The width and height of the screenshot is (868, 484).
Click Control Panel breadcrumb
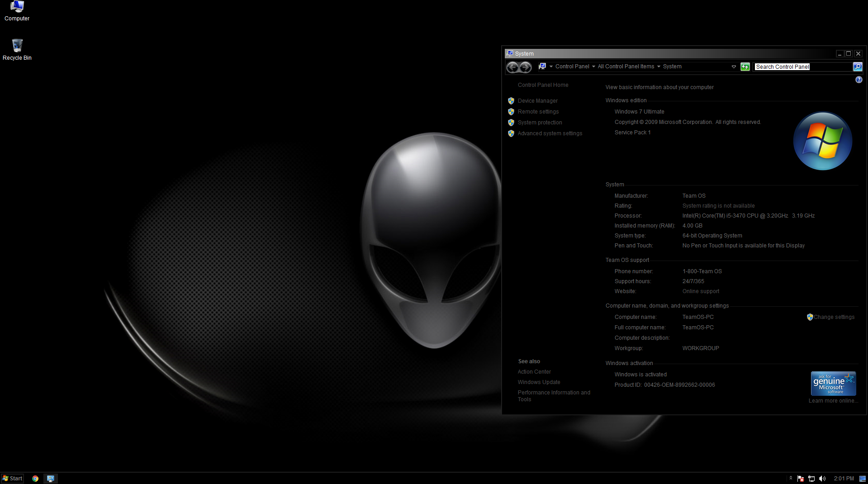coord(572,66)
